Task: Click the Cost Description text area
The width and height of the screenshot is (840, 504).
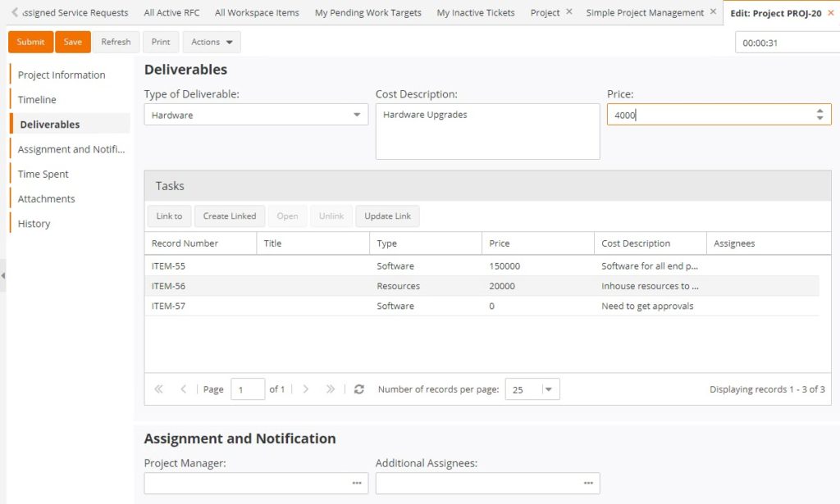Action: pos(487,131)
